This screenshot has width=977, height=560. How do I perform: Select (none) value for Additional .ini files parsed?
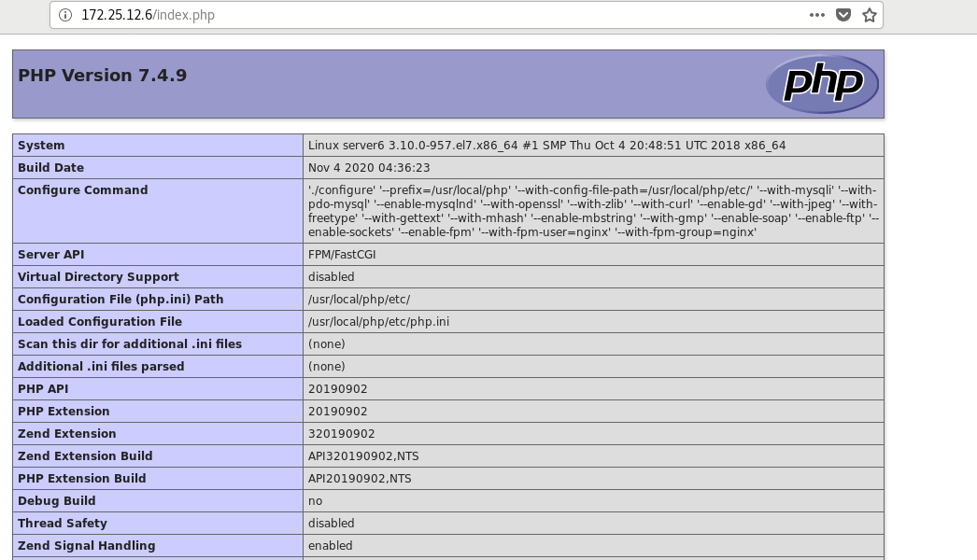point(327,366)
